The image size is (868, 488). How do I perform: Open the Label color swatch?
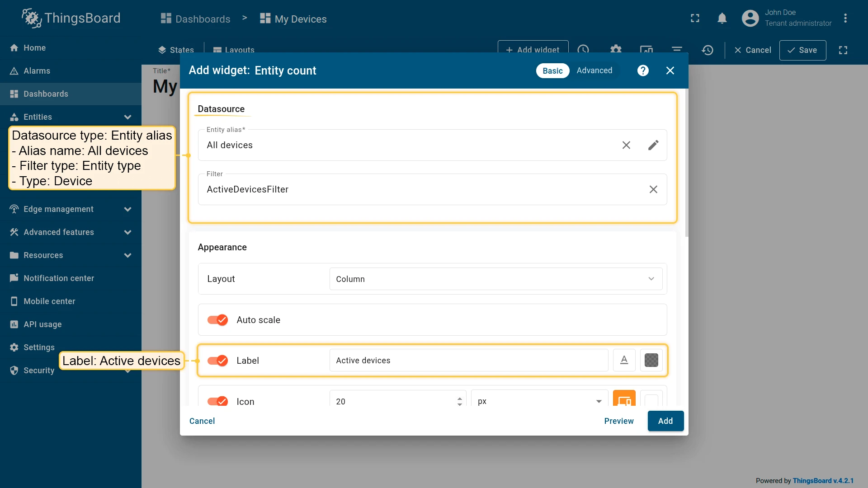[651, 360]
